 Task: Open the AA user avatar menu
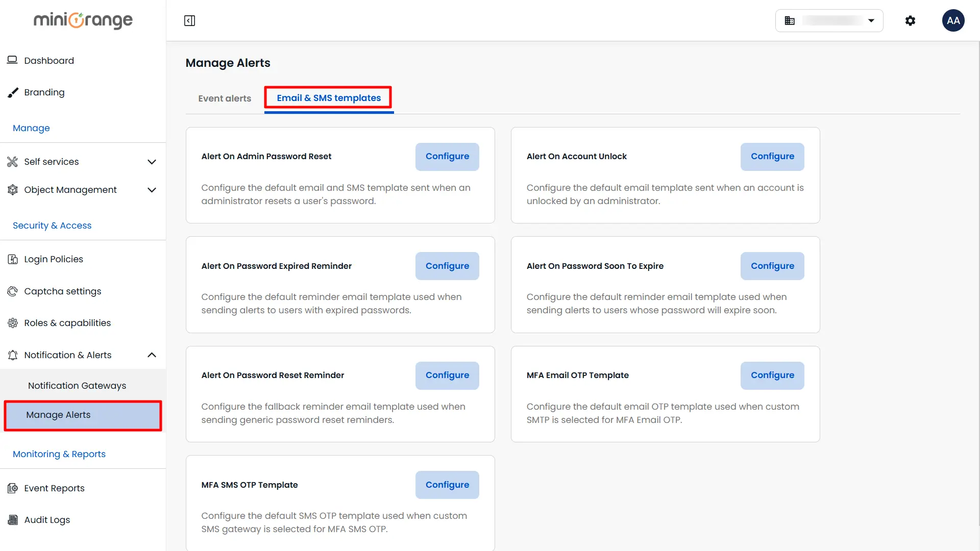click(x=953, y=21)
